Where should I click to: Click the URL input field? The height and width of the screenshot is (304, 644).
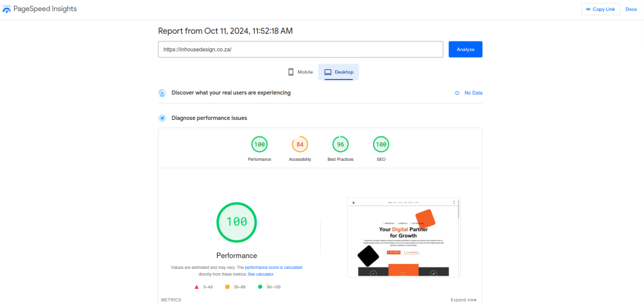(x=301, y=49)
